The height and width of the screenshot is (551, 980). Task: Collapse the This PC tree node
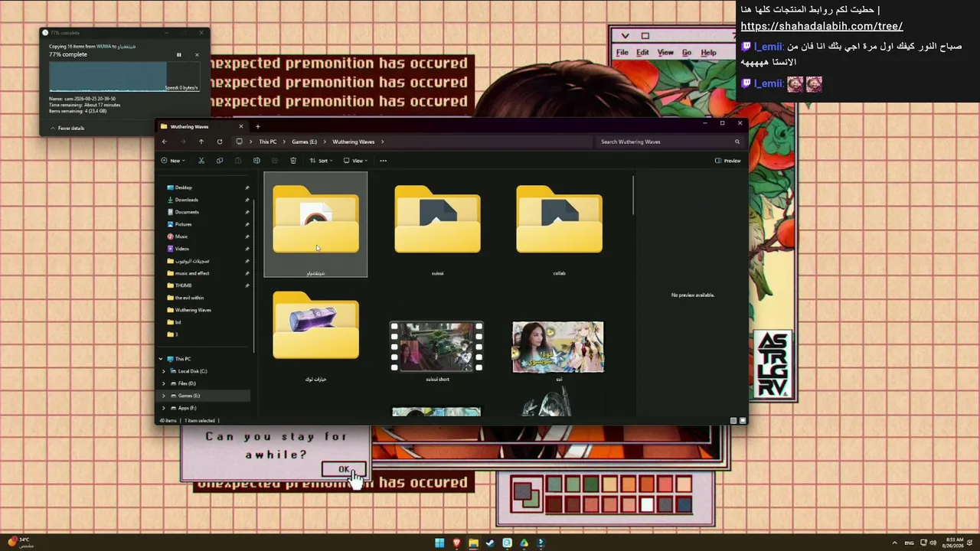pyautogui.click(x=161, y=359)
